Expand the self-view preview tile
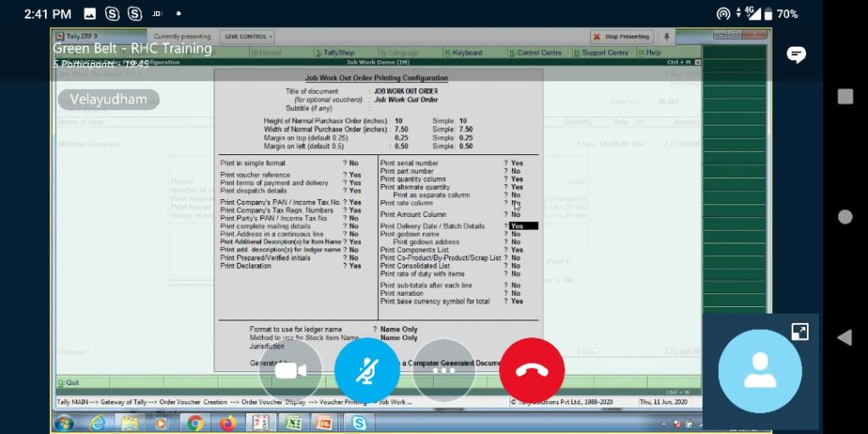Screen dimensions: 868x434 pyautogui.click(x=800, y=331)
